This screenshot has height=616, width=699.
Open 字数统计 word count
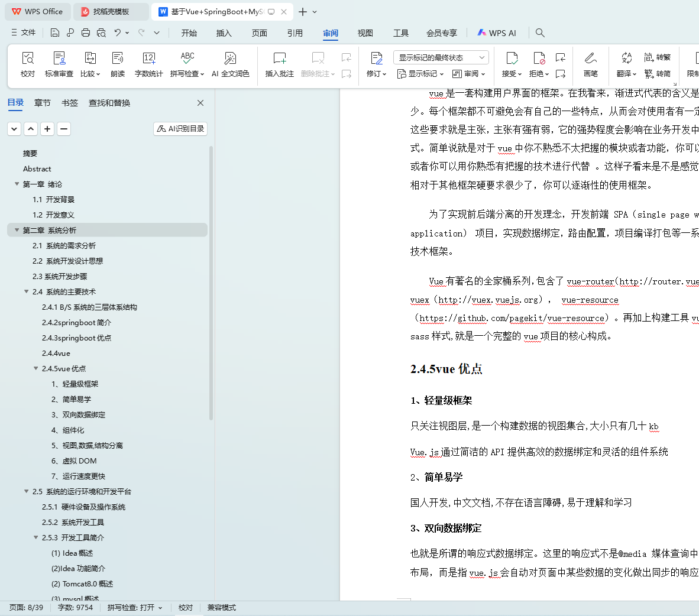148,64
